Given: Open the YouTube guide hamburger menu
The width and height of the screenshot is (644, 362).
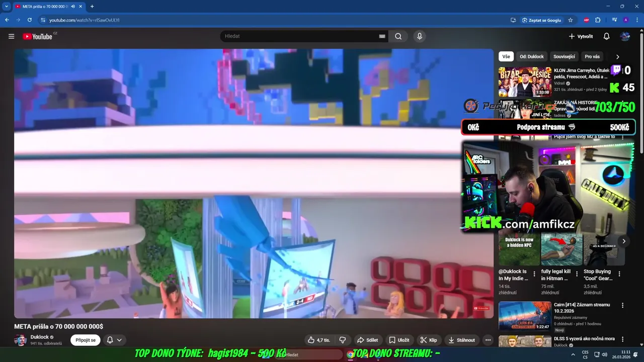Looking at the screenshot, I should pyautogui.click(x=11, y=36).
